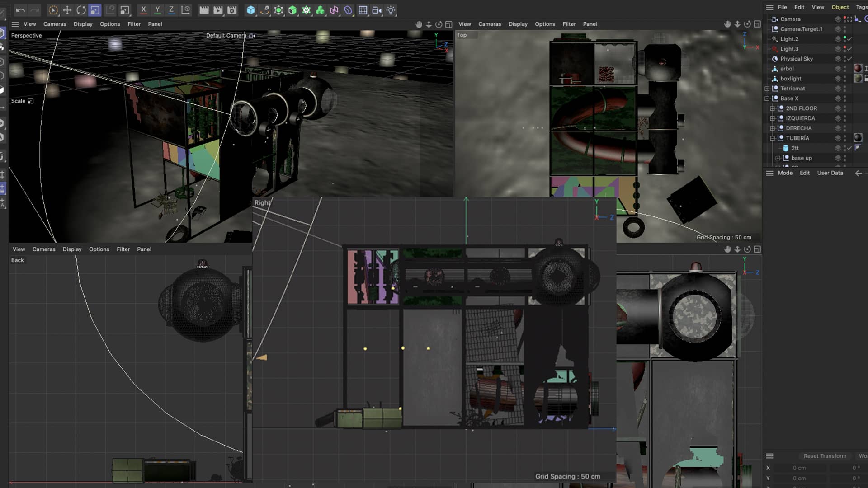Open Display menu in Top viewport
868x488 pixels.
(x=518, y=24)
